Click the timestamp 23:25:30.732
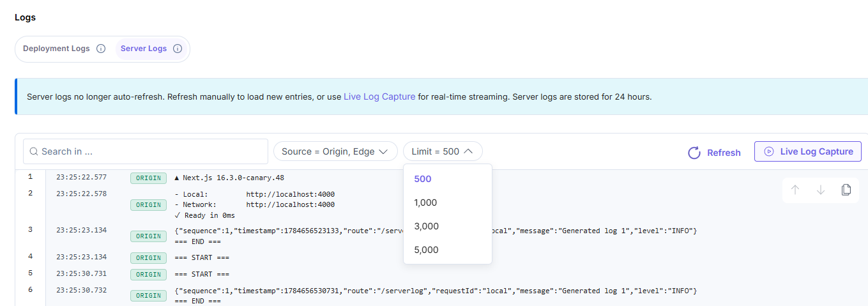This screenshot has width=868, height=306. coord(82,290)
